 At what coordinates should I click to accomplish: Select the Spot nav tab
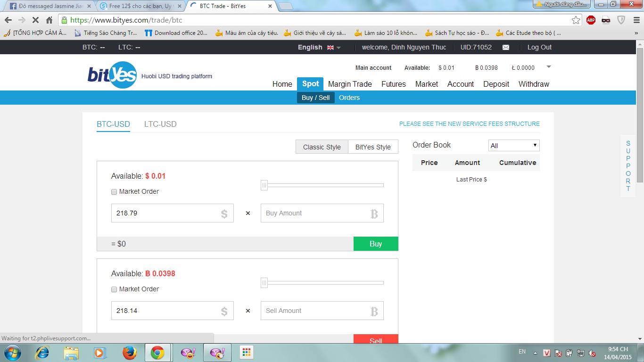point(310,84)
